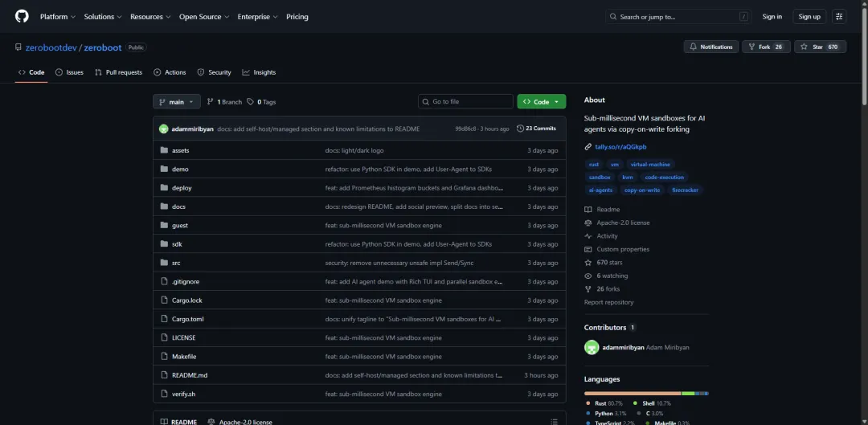The width and height of the screenshot is (868, 425).
Task: Toggle Notifications for this repository
Action: click(711, 47)
